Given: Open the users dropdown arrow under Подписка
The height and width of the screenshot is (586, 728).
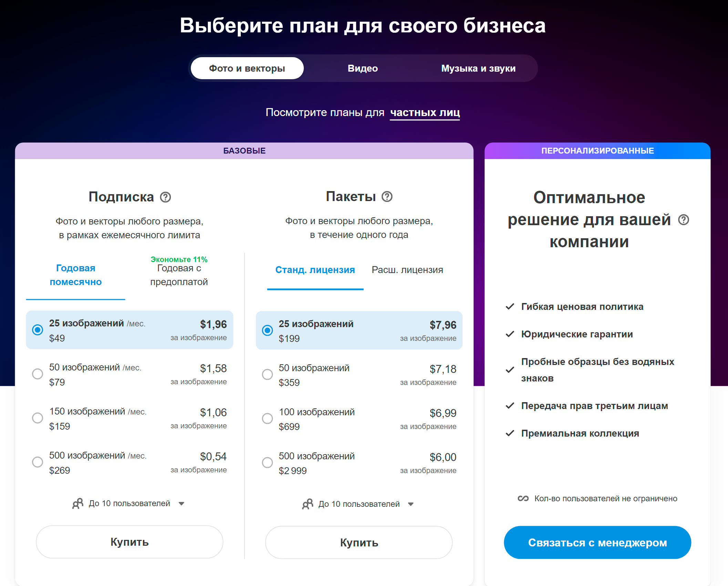Looking at the screenshot, I should [x=182, y=504].
